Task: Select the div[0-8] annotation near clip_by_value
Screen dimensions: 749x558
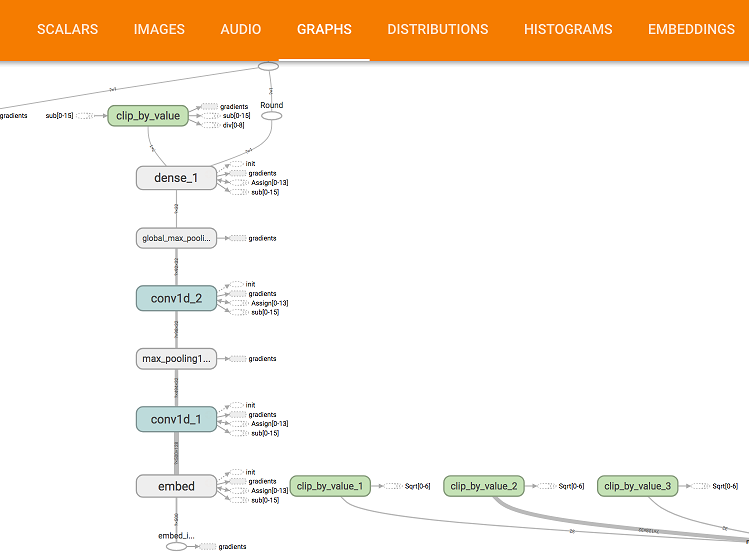Action: [235, 125]
